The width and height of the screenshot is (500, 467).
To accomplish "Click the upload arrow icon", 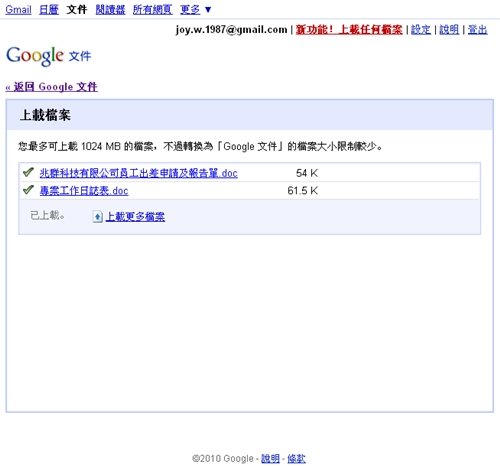I will [97, 217].
